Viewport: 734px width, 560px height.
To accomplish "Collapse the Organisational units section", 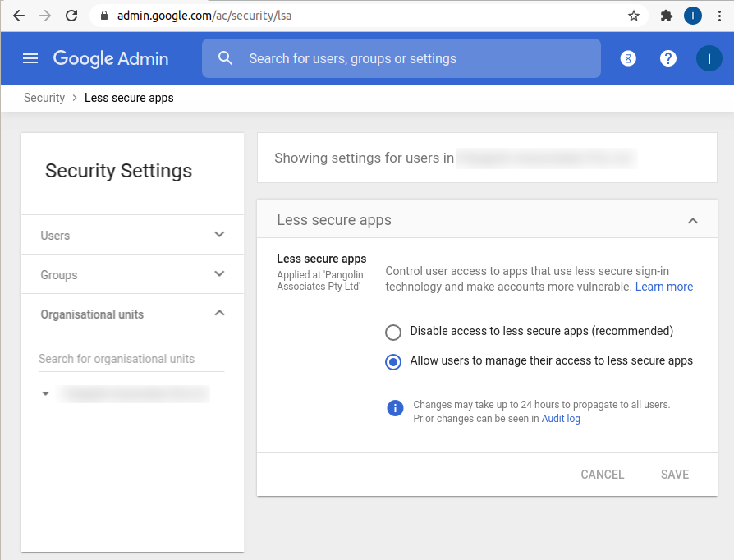I will [219, 314].
